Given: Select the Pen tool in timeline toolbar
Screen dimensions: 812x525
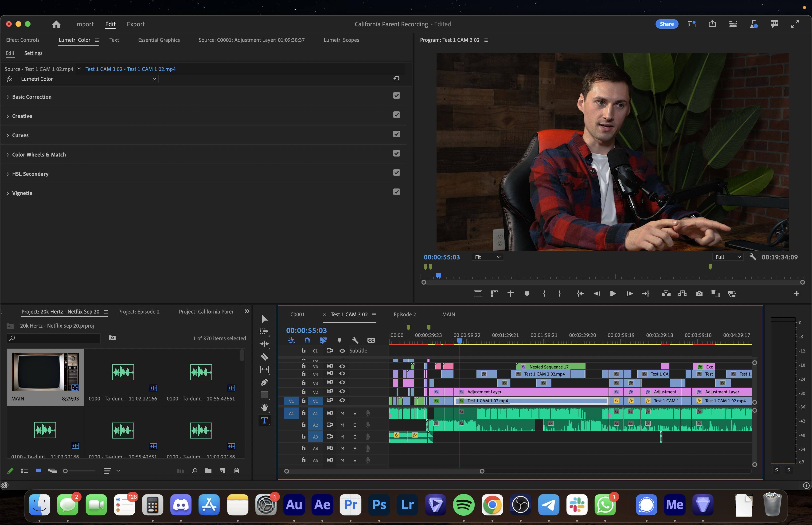Looking at the screenshot, I should (264, 382).
